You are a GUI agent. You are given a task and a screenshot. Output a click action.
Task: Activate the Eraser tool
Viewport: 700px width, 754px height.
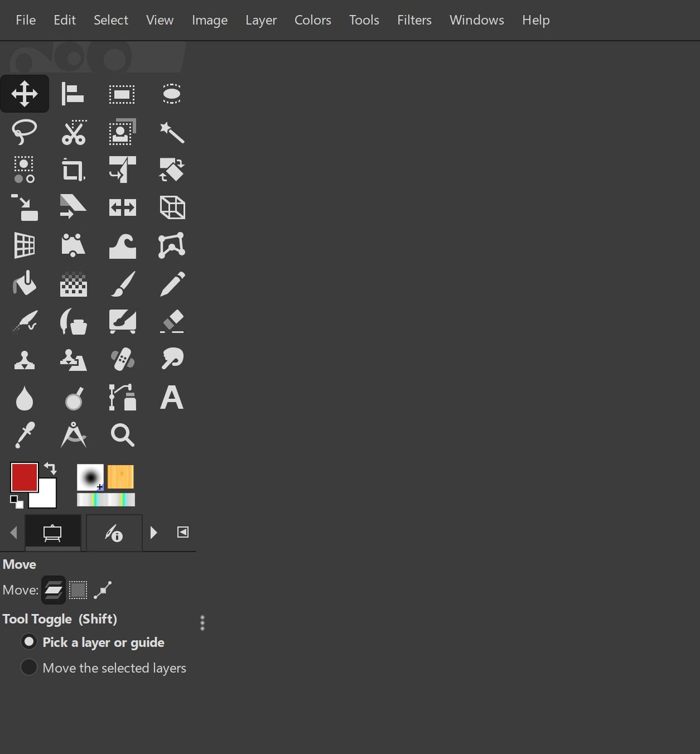click(171, 321)
